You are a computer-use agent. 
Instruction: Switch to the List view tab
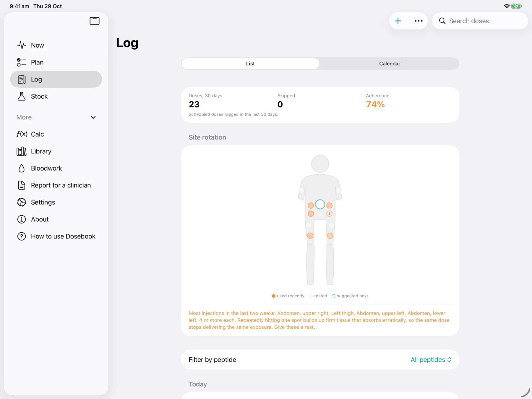[250, 64]
